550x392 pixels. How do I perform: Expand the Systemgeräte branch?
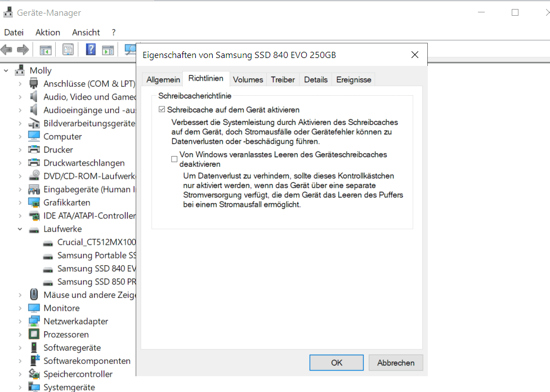(x=20, y=387)
